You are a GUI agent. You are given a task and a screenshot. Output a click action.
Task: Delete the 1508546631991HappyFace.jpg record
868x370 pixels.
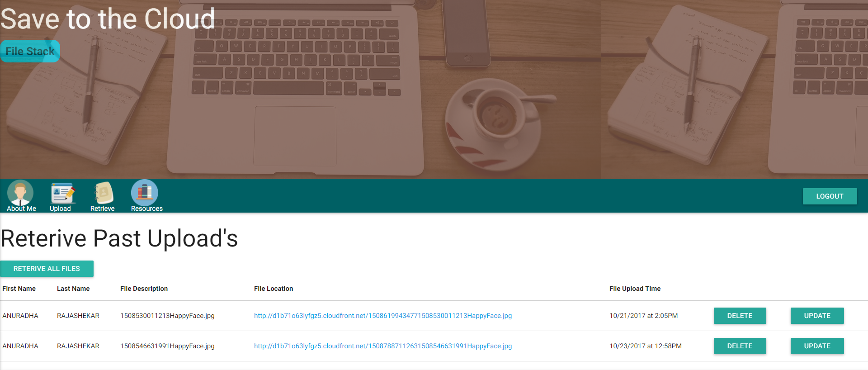tap(740, 346)
